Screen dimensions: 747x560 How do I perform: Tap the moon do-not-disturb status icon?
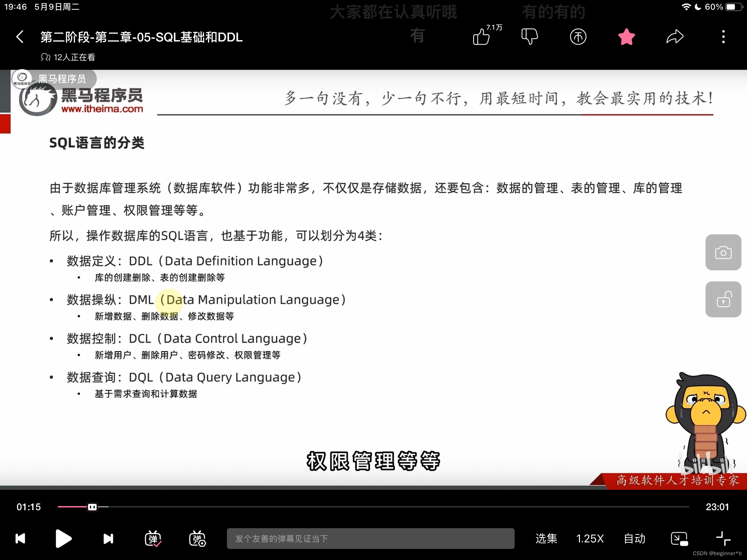coord(698,7)
